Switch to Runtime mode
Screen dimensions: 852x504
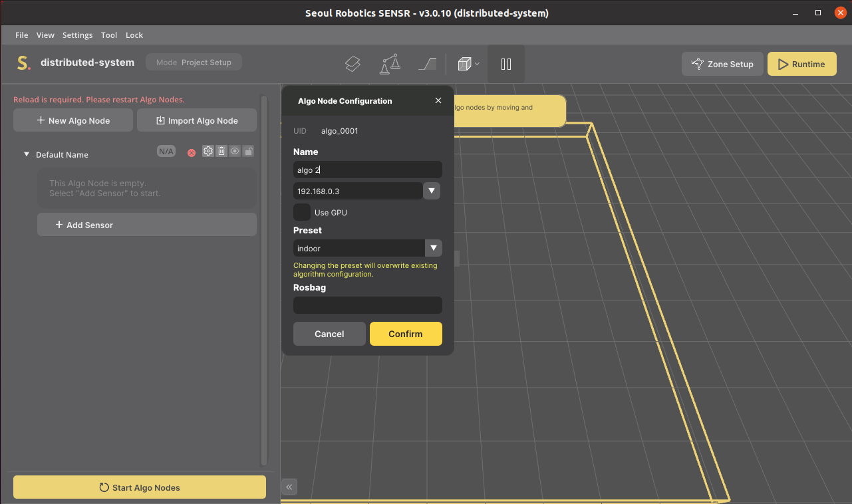802,64
